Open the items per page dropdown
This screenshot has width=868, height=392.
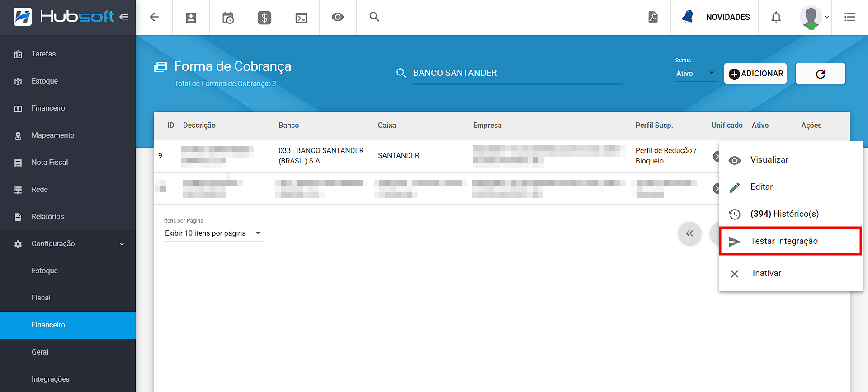tap(213, 233)
